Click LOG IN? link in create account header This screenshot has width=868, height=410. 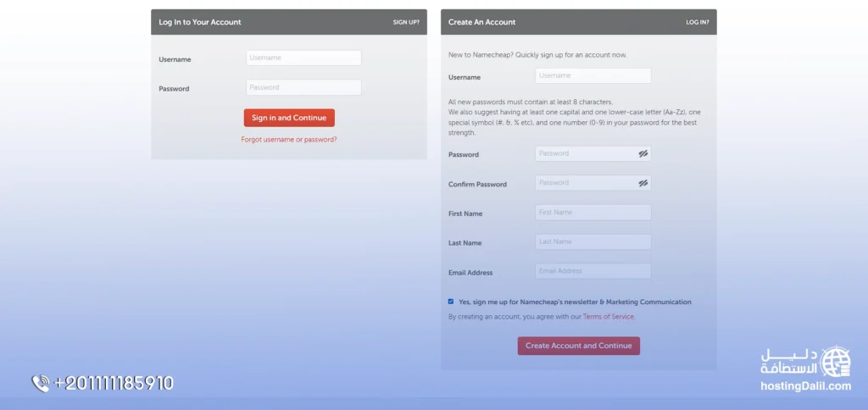point(698,23)
